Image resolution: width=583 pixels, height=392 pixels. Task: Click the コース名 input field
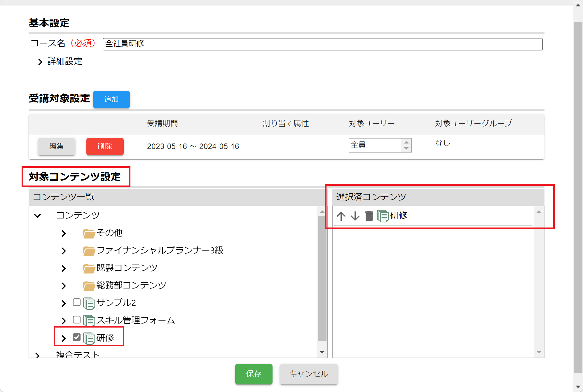pyautogui.click(x=322, y=44)
